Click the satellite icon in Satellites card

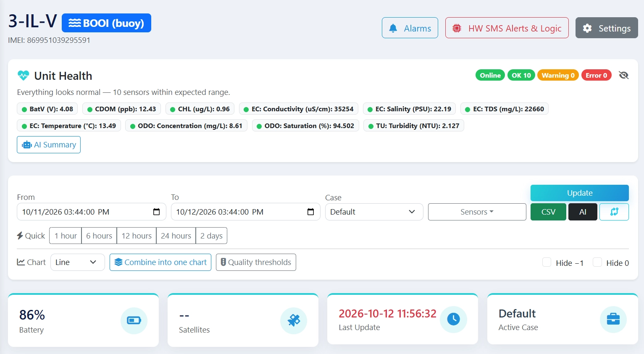(x=294, y=321)
